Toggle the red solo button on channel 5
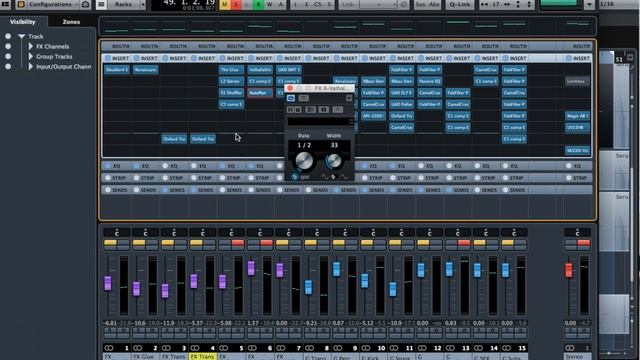This screenshot has height=360, width=640. 238,243
